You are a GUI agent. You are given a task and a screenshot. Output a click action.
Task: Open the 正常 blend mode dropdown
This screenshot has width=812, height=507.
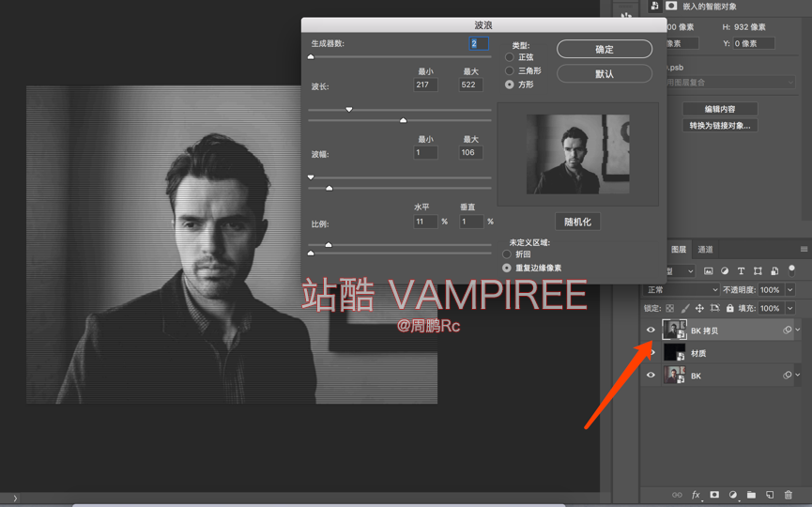click(x=681, y=289)
